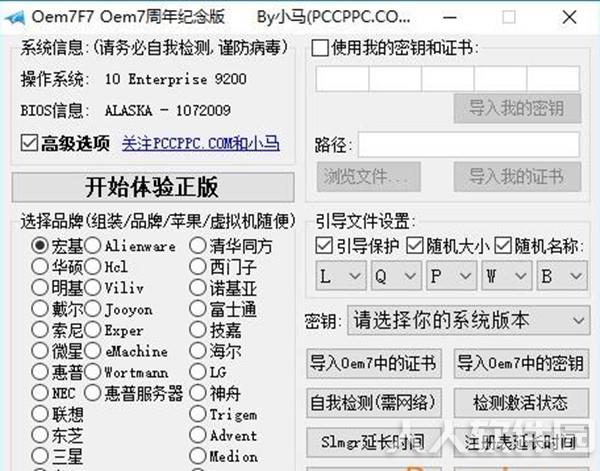
Task: Click 浏览文件... button
Action: tap(368, 177)
